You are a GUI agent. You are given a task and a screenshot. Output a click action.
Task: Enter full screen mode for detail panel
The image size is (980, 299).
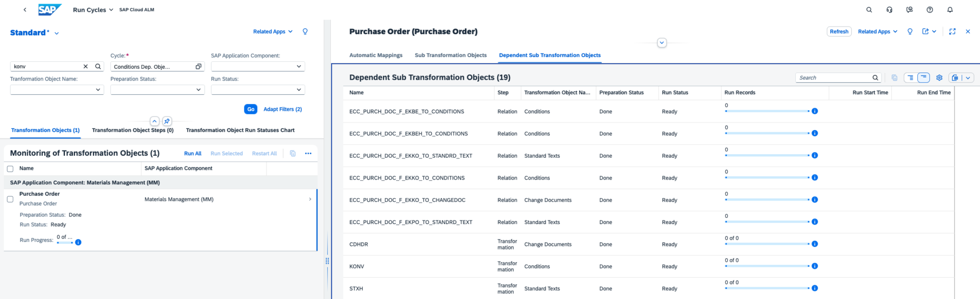952,32
